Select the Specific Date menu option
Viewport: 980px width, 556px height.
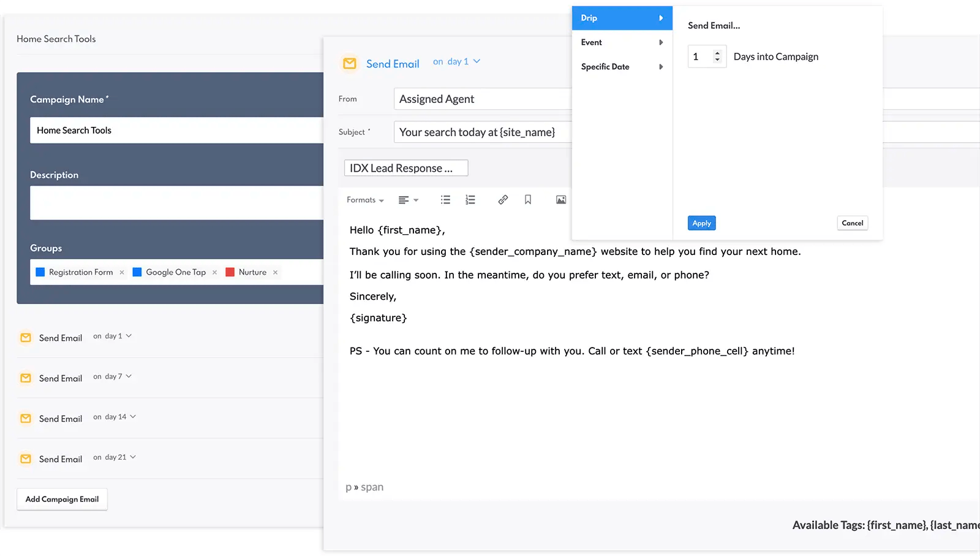point(622,67)
